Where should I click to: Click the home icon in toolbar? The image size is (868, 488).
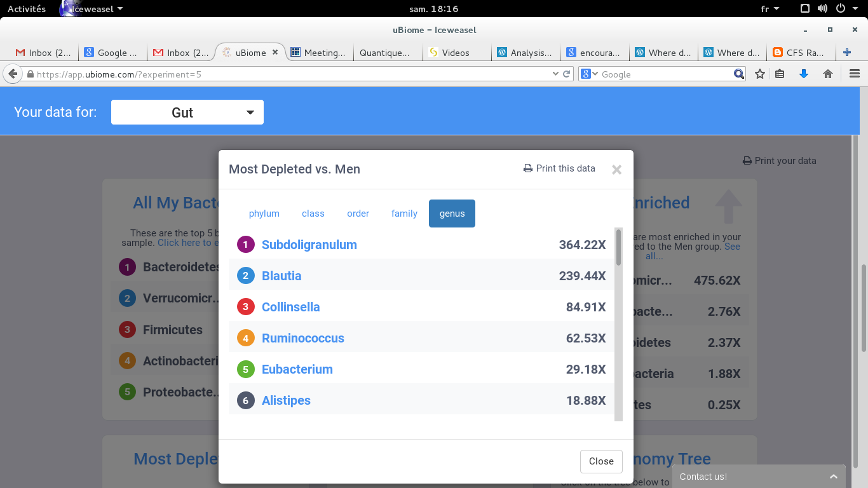coord(827,74)
